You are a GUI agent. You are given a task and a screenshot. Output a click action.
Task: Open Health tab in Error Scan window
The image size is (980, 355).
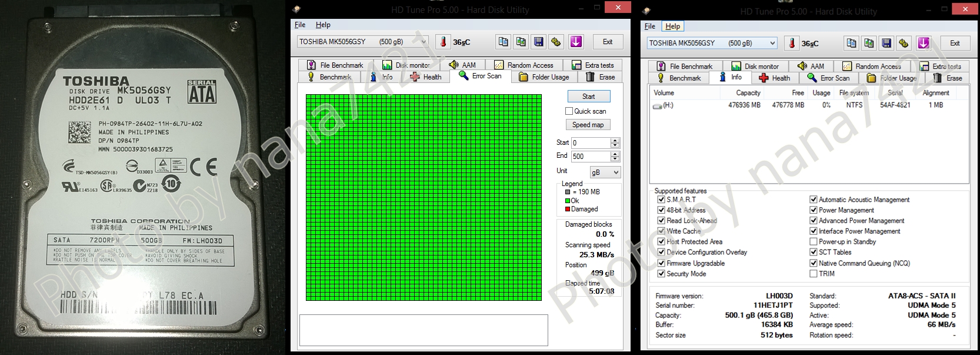click(x=426, y=77)
